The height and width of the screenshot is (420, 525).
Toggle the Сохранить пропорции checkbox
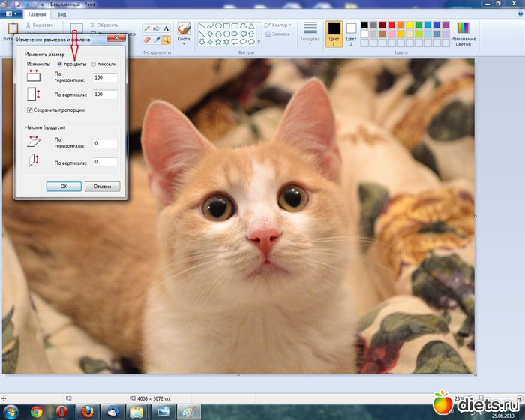28,109
